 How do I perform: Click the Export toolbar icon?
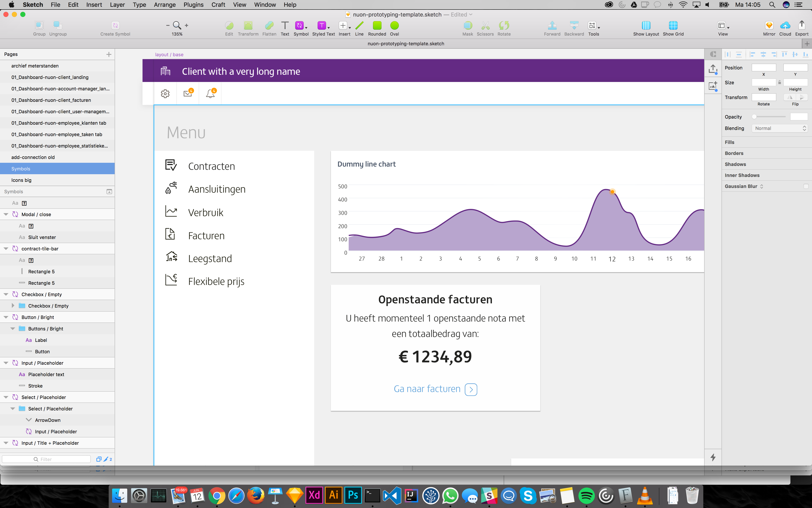[802, 26]
